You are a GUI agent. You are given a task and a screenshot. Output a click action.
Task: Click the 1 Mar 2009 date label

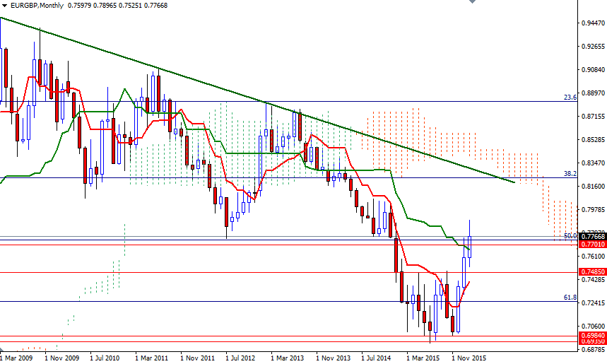(16, 358)
